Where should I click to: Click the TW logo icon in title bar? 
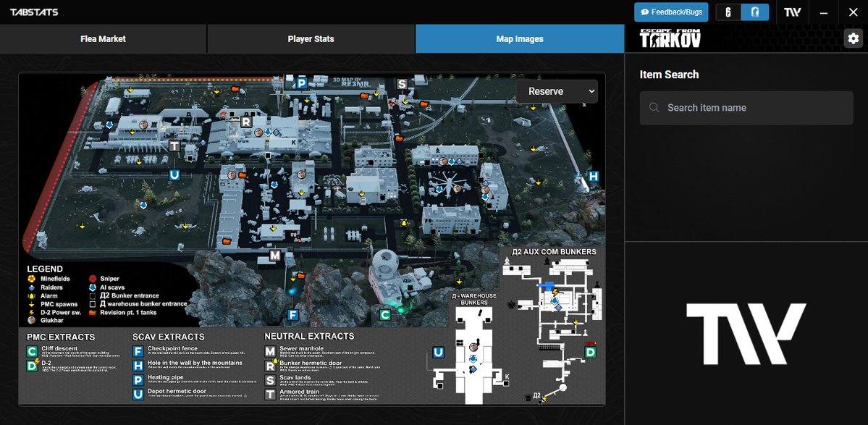tap(792, 12)
